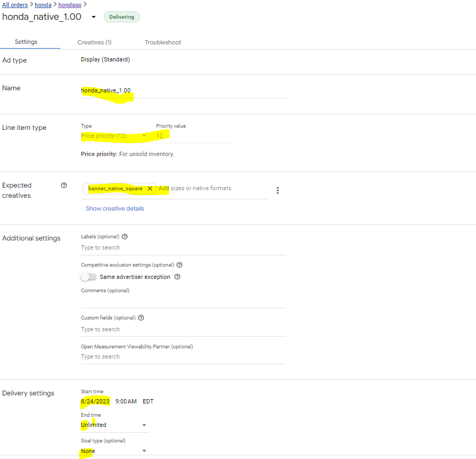Go to All orders breadcrumb link
Image resolution: width=476 pixels, height=459 pixels.
coord(15,5)
